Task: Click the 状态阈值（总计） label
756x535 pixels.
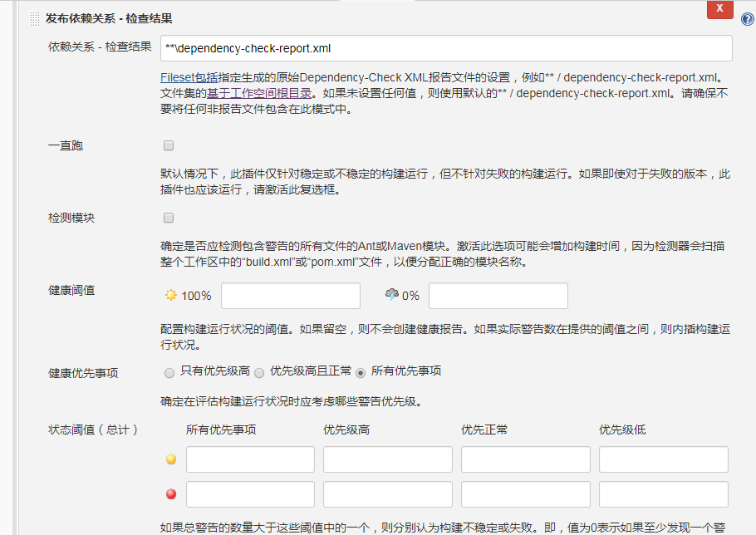Action: click(93, 430)
